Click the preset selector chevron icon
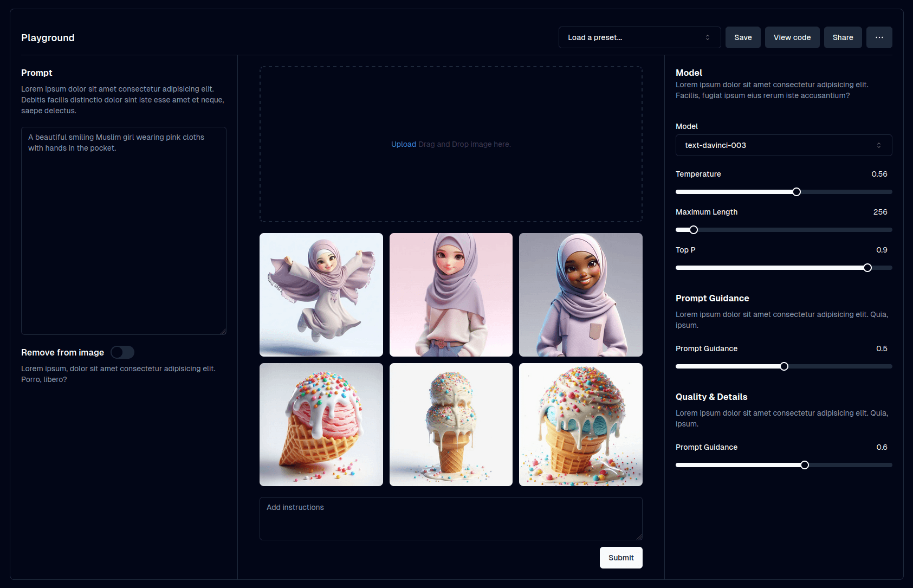 click(707, 37)
